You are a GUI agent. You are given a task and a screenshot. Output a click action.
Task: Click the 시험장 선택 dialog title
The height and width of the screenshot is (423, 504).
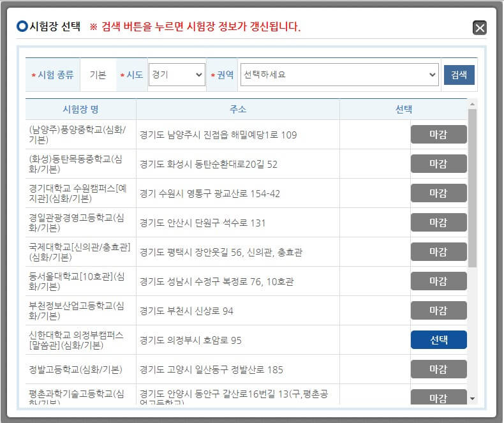(55, 26)
